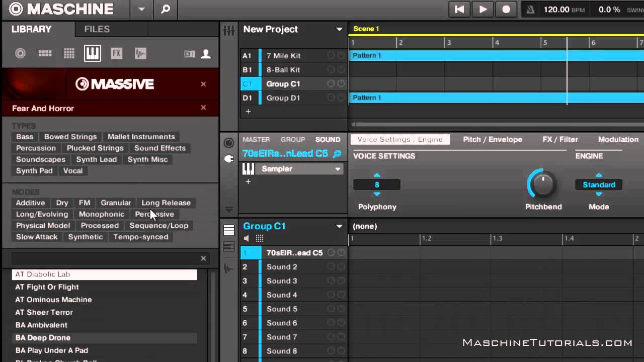Select the Projects browser type icon

[20, 53]
